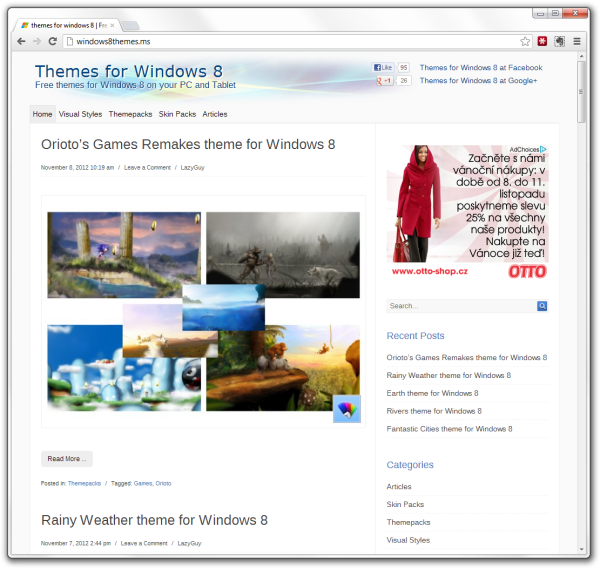600x568 pixels.
Task: Click the November 8, 2012 post date text
Action: click(x=77, y=168)
